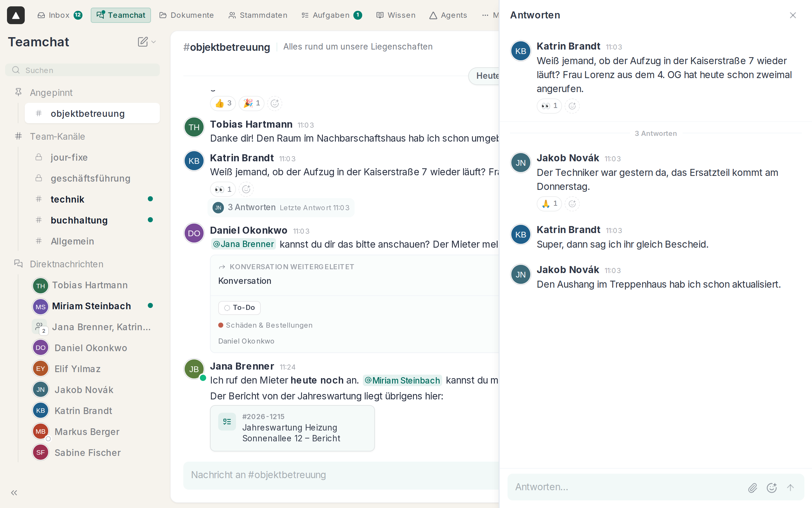Attach a file in the reply box

click(x=753, y=487)
